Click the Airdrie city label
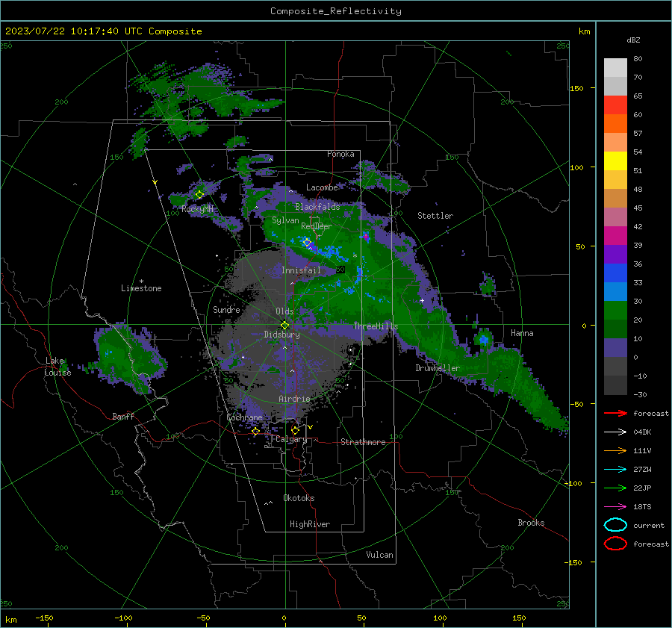Image resolution: width=672 pixels, height=628 pixels. (x=294, y=399)
